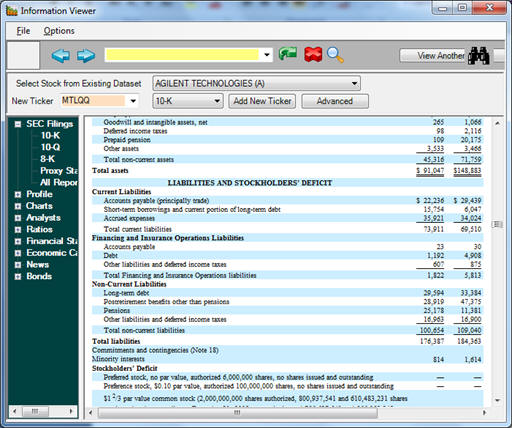Click the document horizontal scrollbar thumb
The height and width of the screenshot is (428, 512).
237,413
